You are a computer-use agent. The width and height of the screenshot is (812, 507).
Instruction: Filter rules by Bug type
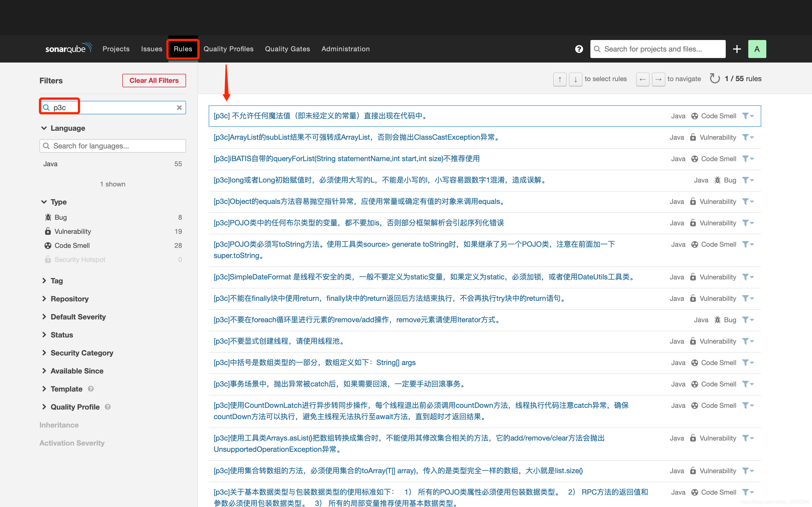(x=61, y=217)
